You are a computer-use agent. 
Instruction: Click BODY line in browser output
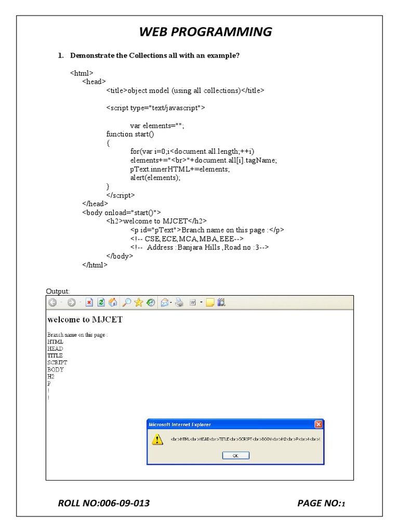pos(55,369)
